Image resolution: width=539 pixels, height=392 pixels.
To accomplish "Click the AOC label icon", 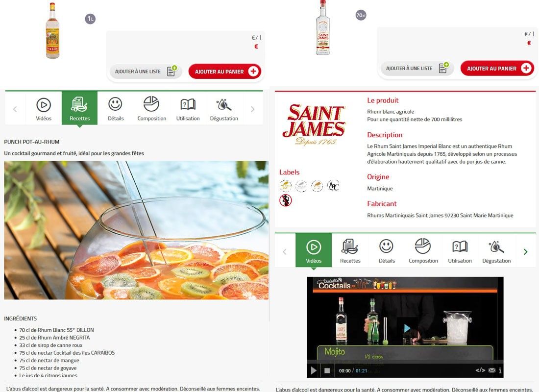I will pyautogui.click(x=333, y=186).
